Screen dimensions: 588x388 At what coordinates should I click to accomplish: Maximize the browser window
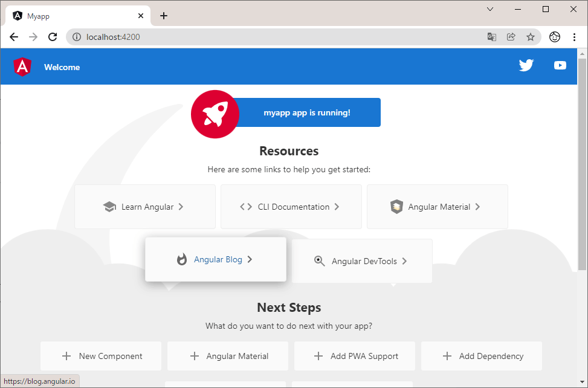point(546,9)
